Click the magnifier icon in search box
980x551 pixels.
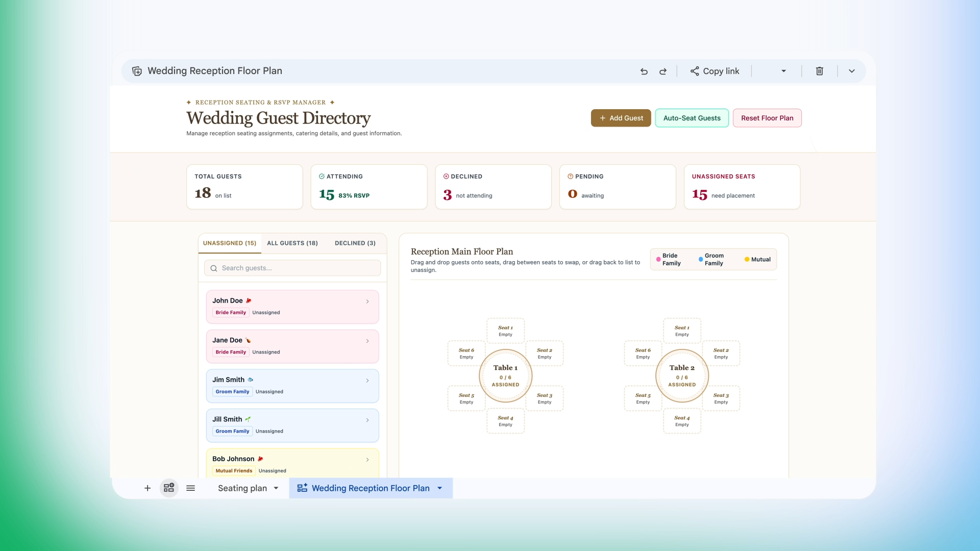(214, 268)
